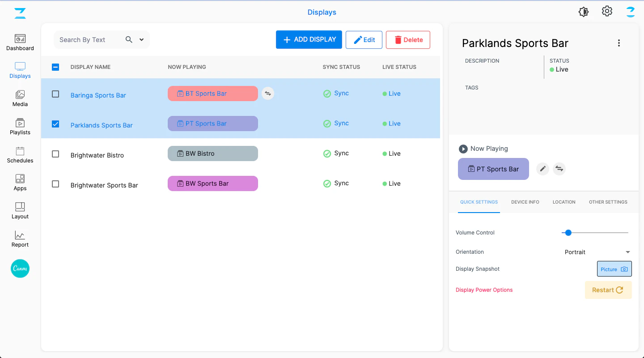The width and height of the screenshot is (644, 358).
Task: Check the Baringa Sports Bar checkbox
Action: point(55,94)
